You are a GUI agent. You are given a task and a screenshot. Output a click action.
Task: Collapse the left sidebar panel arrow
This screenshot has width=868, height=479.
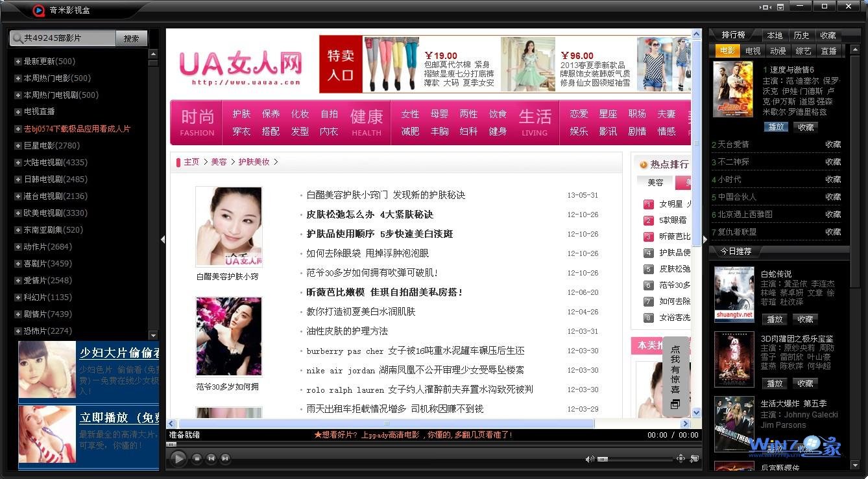[162, 239]
